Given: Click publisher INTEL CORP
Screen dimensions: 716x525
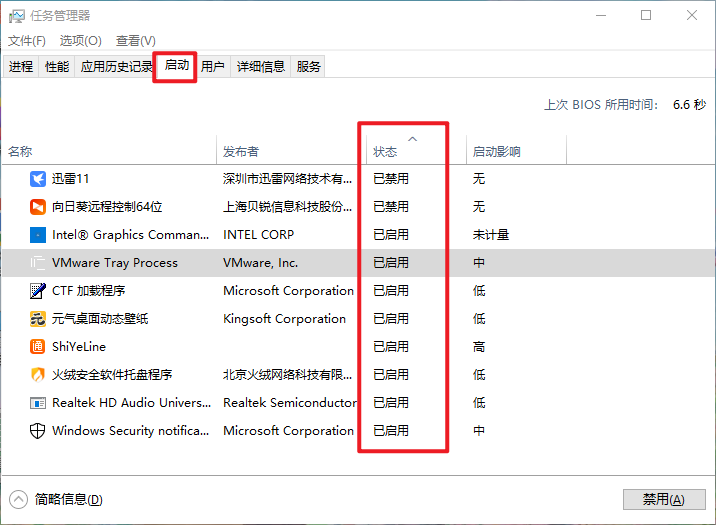Looking at the screenshot, I should click(x=258, y=235).
